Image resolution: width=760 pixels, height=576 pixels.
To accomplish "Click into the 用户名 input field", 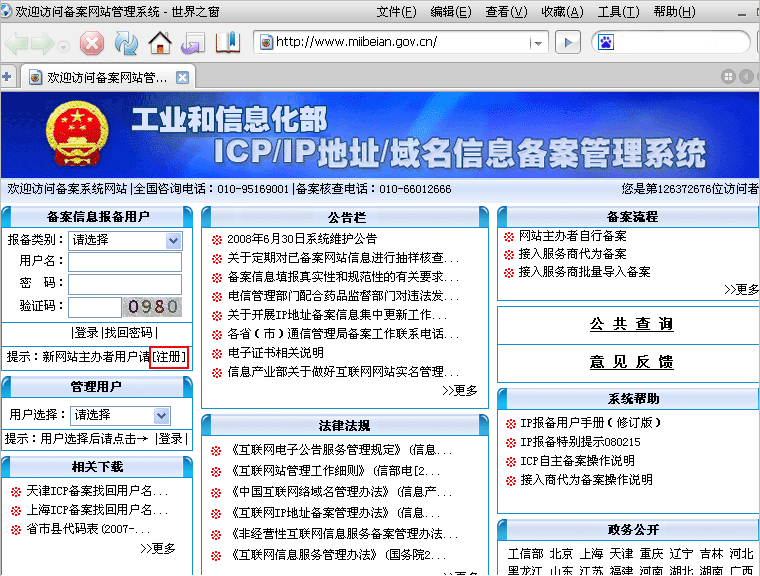I will coord(124,262).
